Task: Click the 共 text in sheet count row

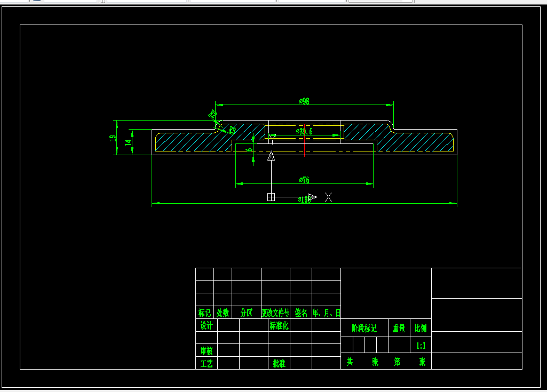Action: [x=350, y=362]
